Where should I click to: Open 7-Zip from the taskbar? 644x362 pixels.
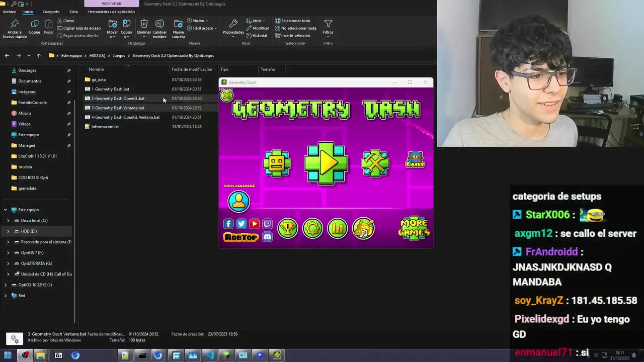tap(58, 355)
